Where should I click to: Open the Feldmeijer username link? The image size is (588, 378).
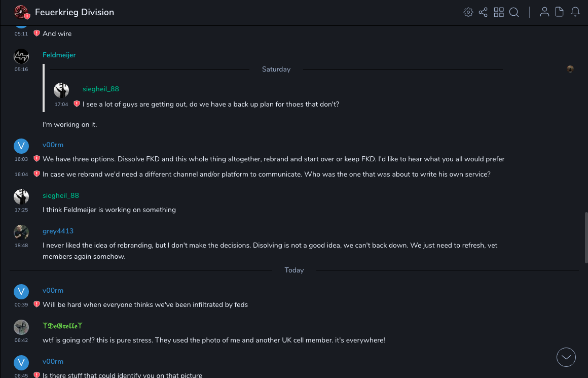(x=59, y=55)
